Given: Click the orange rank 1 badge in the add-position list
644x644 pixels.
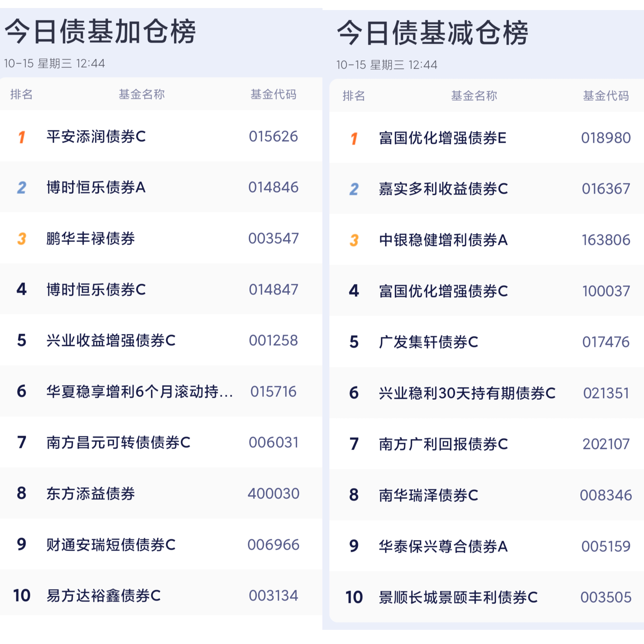Looking at the screenshot, I should [22, 137].
